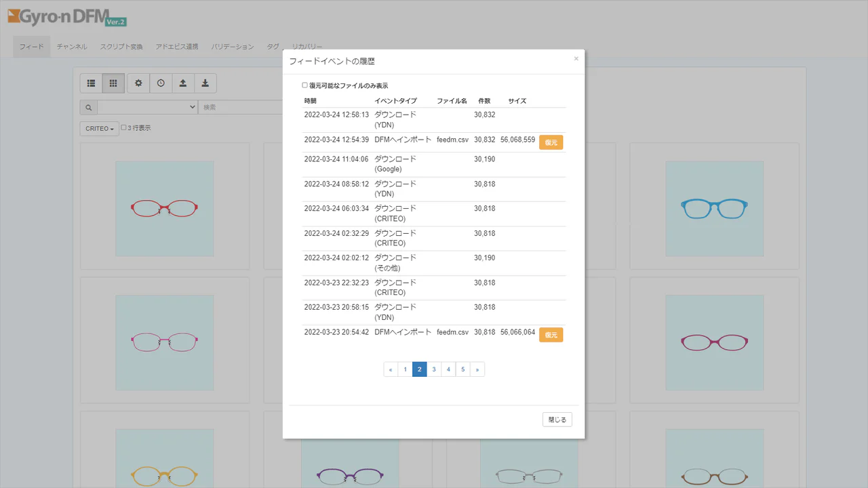Click the download arrow icon
Screen dimensions: 868x488
click(205, 83)
